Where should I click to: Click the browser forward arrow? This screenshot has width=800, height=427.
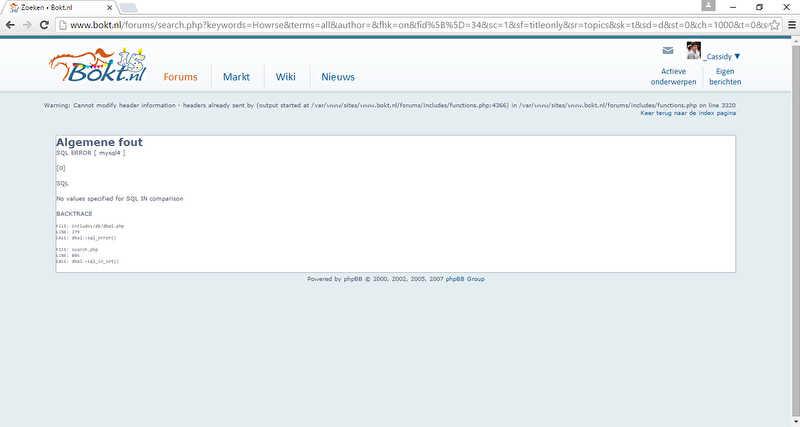(32, 24)
